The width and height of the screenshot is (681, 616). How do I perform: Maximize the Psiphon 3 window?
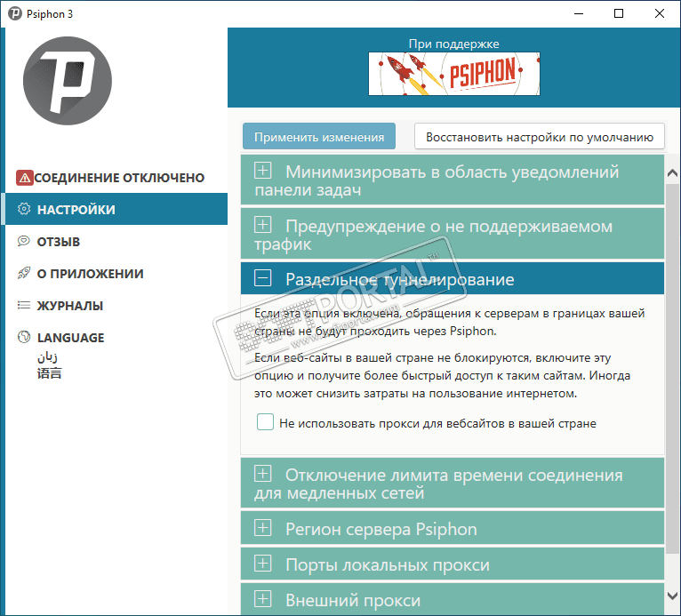pyautogui.click(x=619, y=13)
